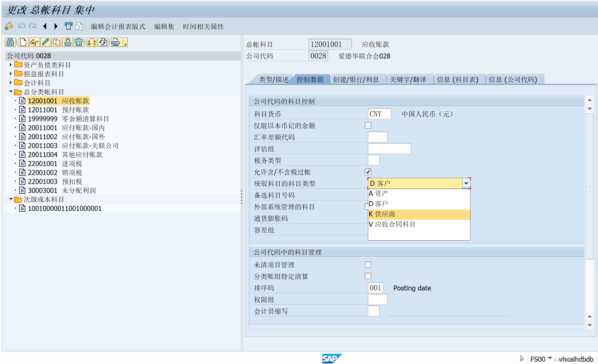Image resolution: width=598 pixels, height=364 pixels.
Task: Collapse the 总分类帐科目 folder
Action: [x=11, y=92]
